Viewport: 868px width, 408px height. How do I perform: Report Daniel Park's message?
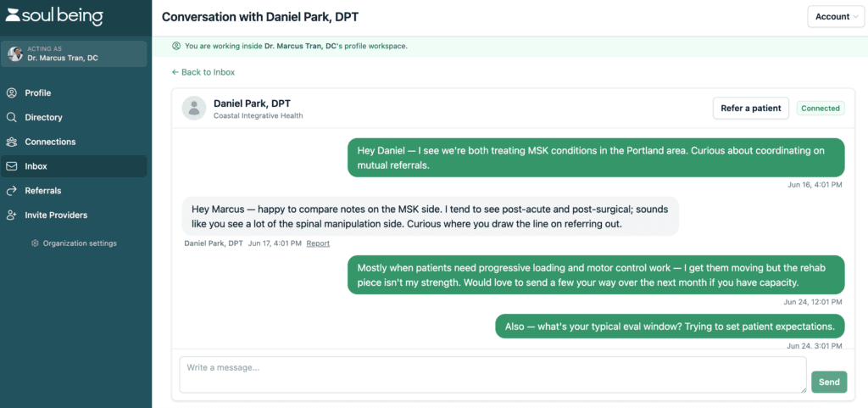318,243
